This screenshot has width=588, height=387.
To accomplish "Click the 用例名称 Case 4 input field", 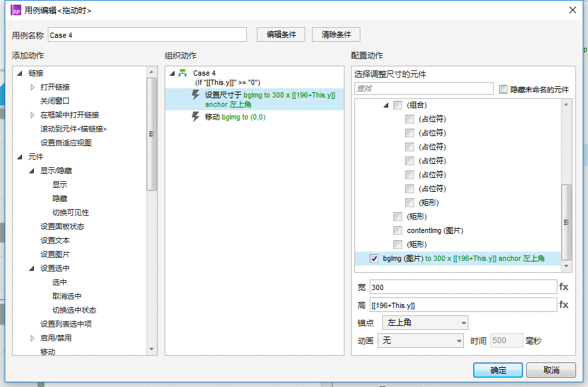I will [x=147, y=35].
